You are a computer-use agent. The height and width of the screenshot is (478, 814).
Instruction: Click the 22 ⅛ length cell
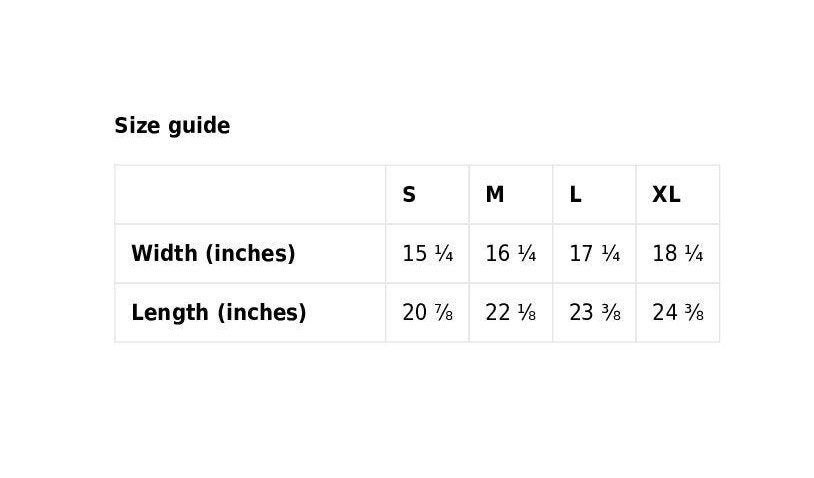click(x=511, y=312)
